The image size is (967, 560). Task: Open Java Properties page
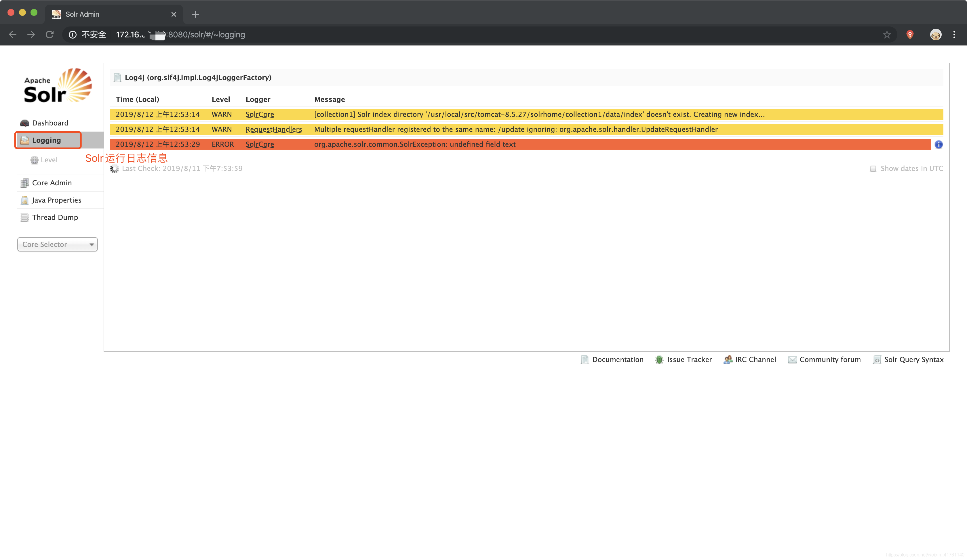click(x=56, y=200)
